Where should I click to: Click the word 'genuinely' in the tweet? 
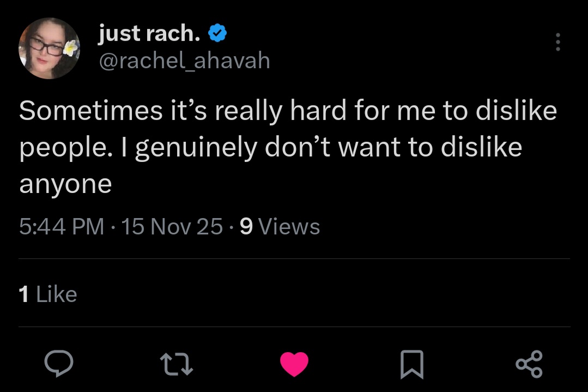[x=195, y=148]
